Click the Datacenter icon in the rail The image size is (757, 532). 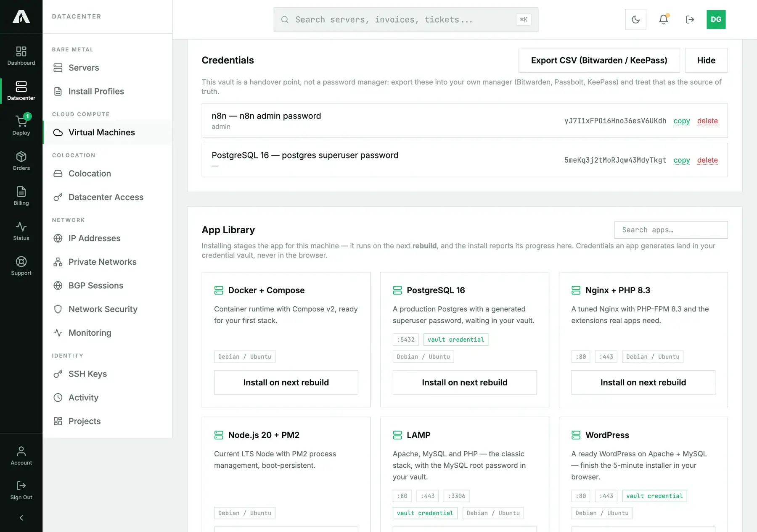tap(21, 91)
